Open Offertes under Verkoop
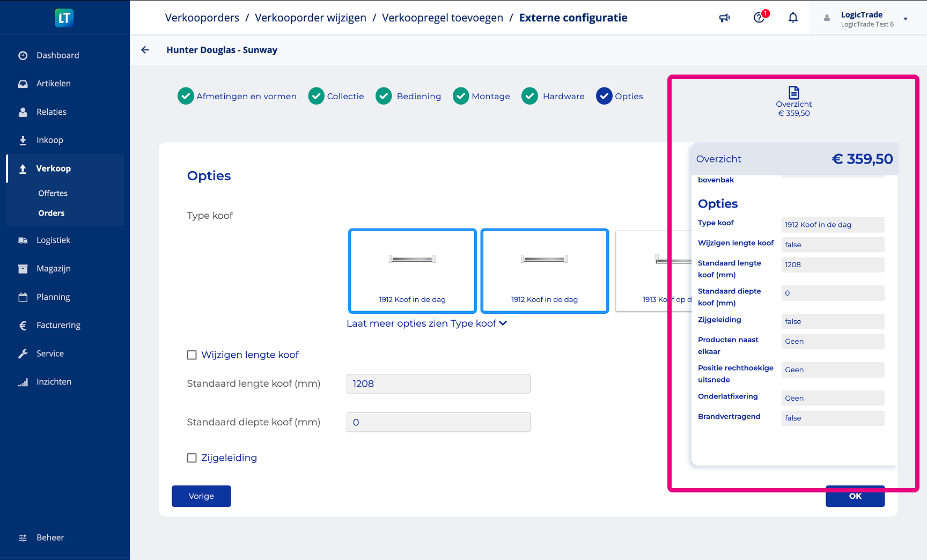 tap(53, 193)
